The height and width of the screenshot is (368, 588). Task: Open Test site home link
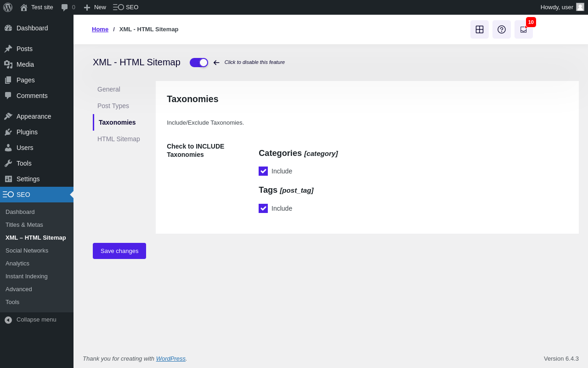click(x=37, y=7)
